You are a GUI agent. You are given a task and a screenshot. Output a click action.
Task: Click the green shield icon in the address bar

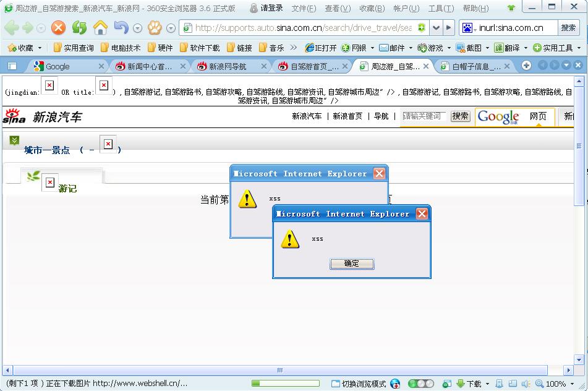[422, 28]
